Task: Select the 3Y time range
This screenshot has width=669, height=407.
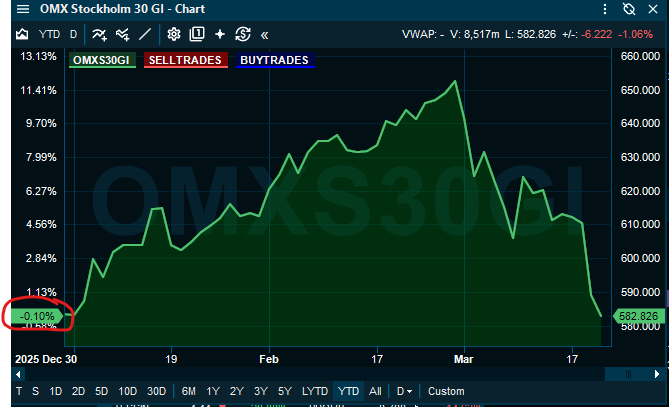Action: 261,391
